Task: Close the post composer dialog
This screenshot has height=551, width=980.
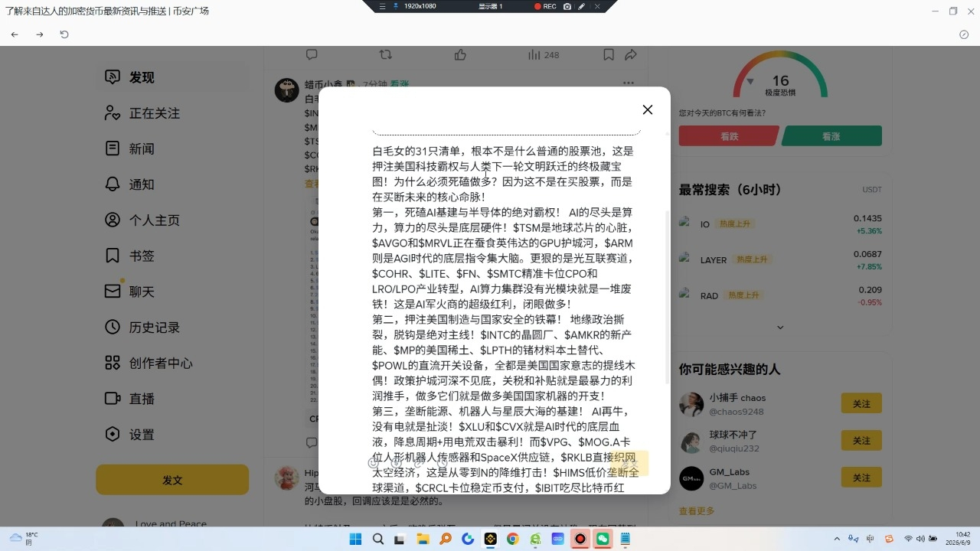Action: tap(648, 109)
